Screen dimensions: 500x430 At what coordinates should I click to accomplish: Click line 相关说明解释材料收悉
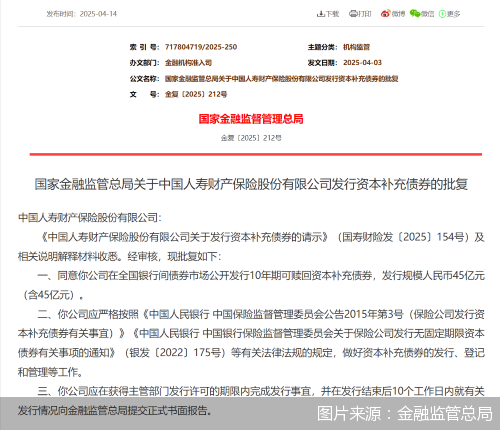(x=119, y=256)
